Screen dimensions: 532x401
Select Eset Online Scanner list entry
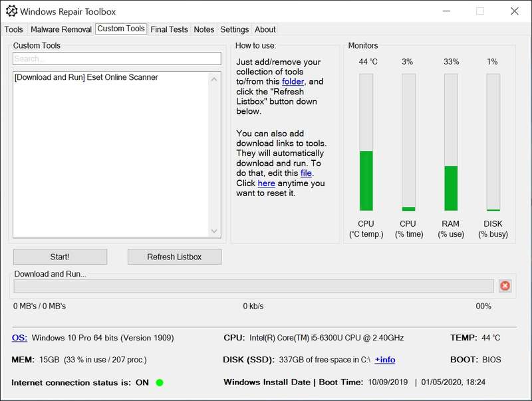click(x=86, y=77)
